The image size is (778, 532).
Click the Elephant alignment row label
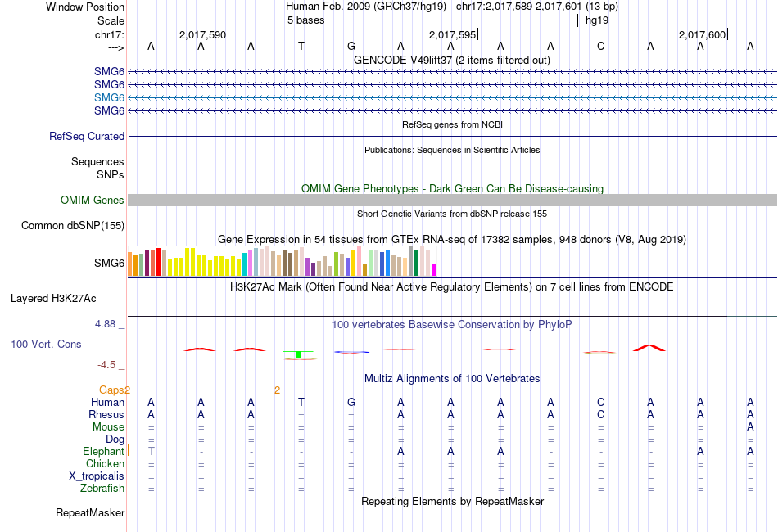pyautogui.click(x=104, y=452)
